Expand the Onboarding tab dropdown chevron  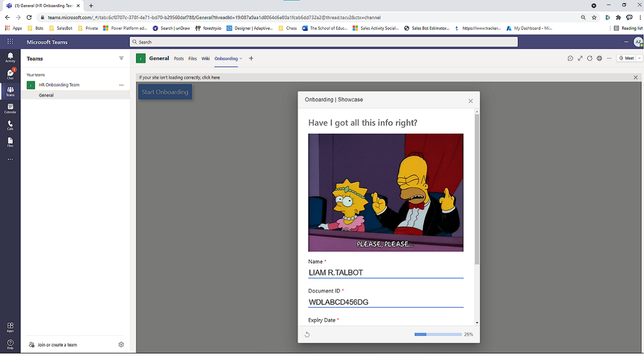(x=241, y=59)
